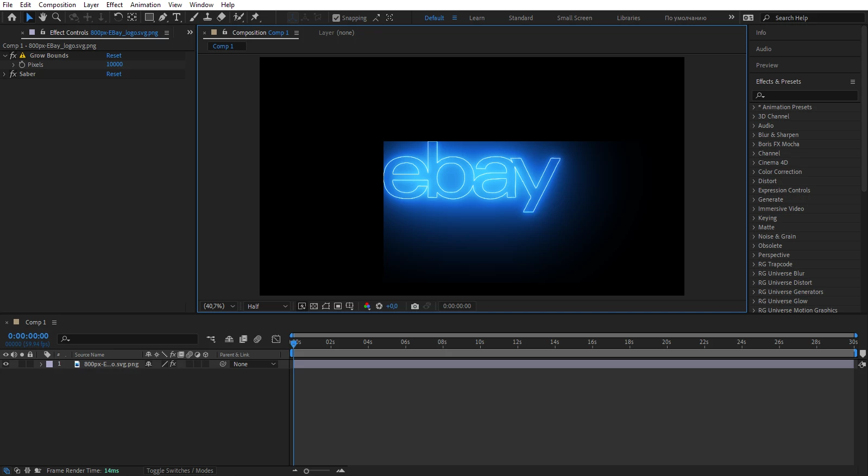Toggle mask and shape path visibility
The height and width of the screenshot is (476, 868).
[326, 306]
